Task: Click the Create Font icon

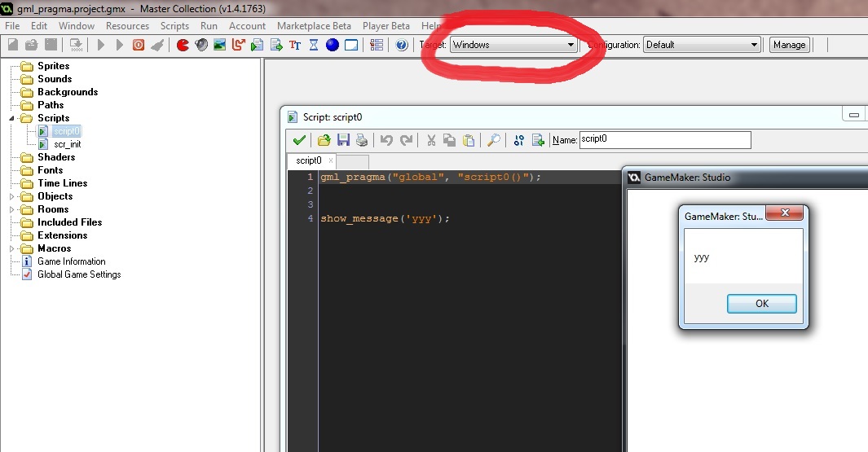Action: (295, 45)
